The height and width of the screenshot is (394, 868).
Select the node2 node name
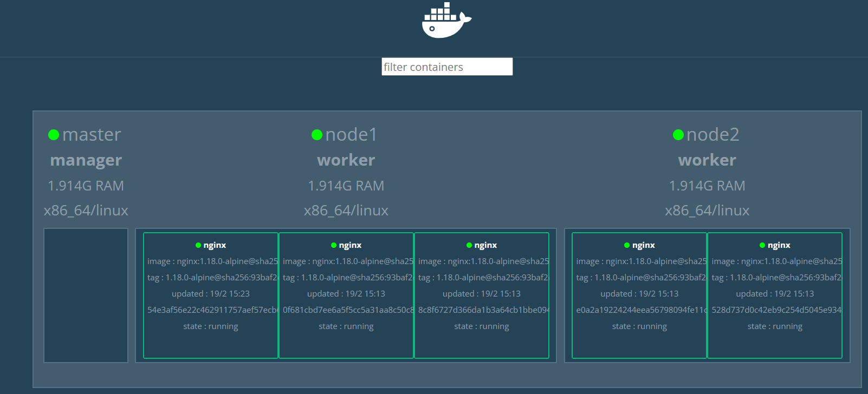(712, 134)
